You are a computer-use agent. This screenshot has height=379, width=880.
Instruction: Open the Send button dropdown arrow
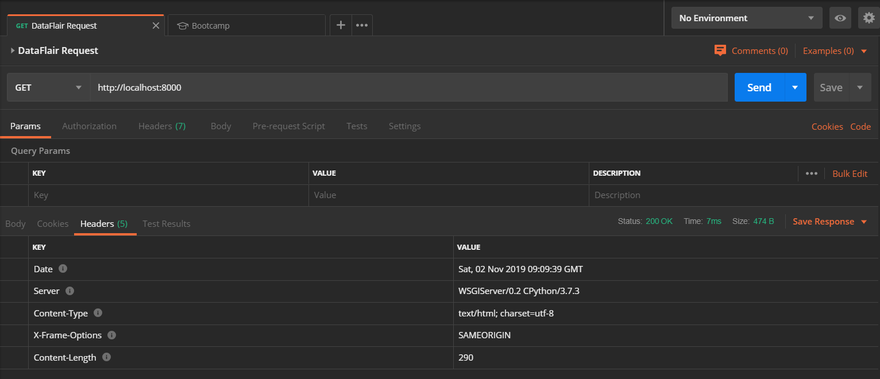pos(795,88)
